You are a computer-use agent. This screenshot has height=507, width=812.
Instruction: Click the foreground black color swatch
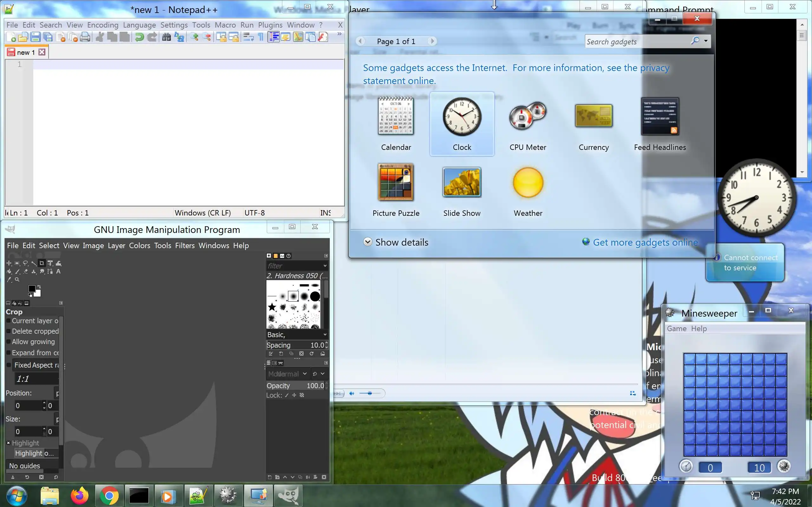tap(32, 289)
